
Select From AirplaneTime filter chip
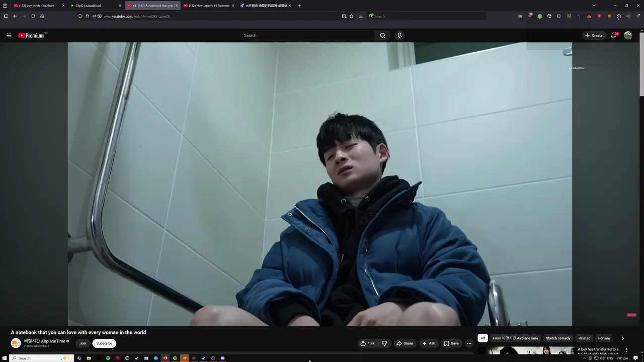click(x=515, y=338)
